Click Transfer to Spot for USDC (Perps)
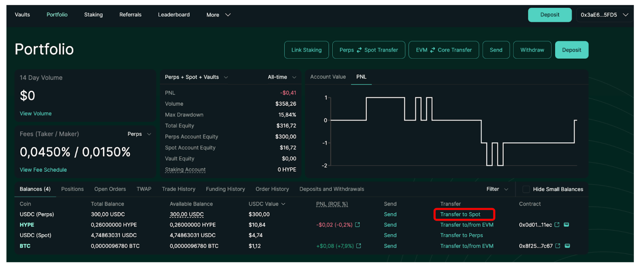The height and width of the screenshot is (270, 644). (460, 215)
